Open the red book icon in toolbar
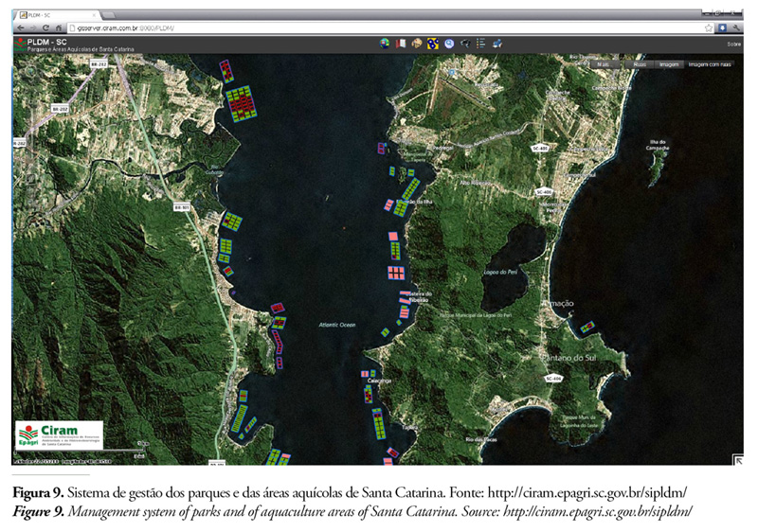Screen dimensions: 758x532 coord(400,44)
